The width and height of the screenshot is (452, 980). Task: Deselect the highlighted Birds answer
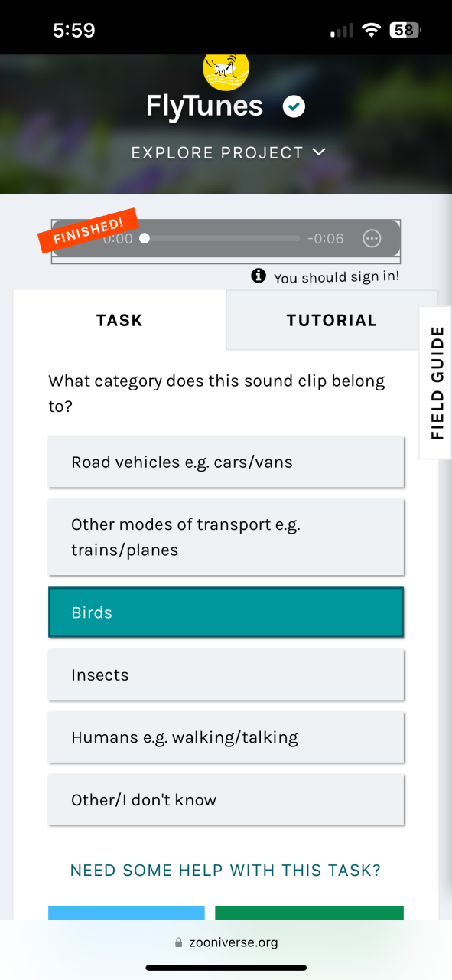(226, 612)
